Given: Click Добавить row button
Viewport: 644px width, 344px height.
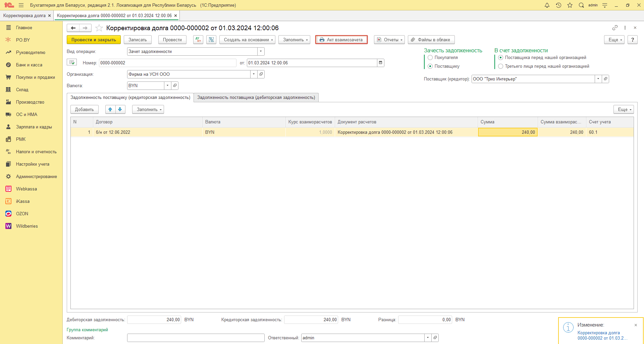Looking at the screenshot, I should coord(84,109).
